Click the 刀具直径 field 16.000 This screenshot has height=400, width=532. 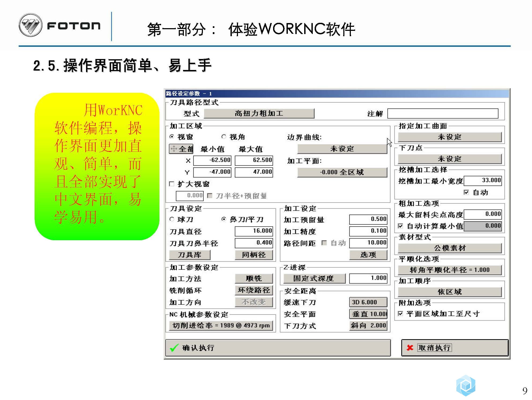254,231
